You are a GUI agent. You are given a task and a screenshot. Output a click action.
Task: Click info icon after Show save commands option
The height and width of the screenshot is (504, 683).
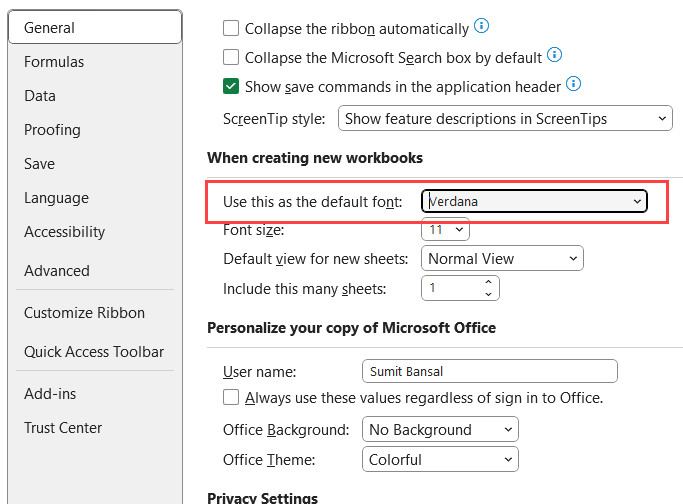coord(574,85)
